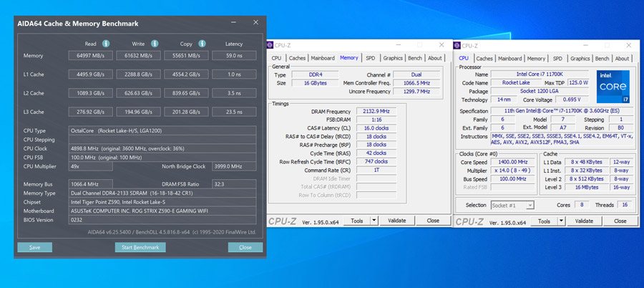Click Close button in CPU-Z Memory window
The height and width of the screenshot is (288, 644).
433,221
